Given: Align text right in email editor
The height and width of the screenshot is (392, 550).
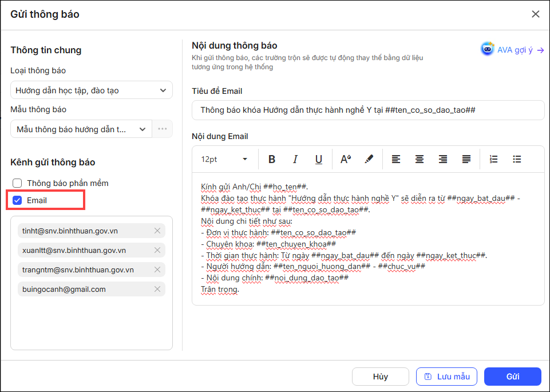Looking at the screenshot, I should pyautogui.click(x=443, y=160).
